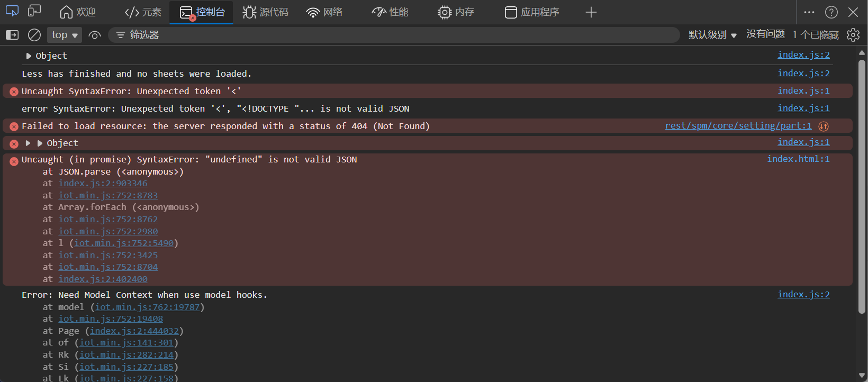Open stack link iot.min.js:752:8783
This screenshot has width=868, height=382.
coord(108,196)
